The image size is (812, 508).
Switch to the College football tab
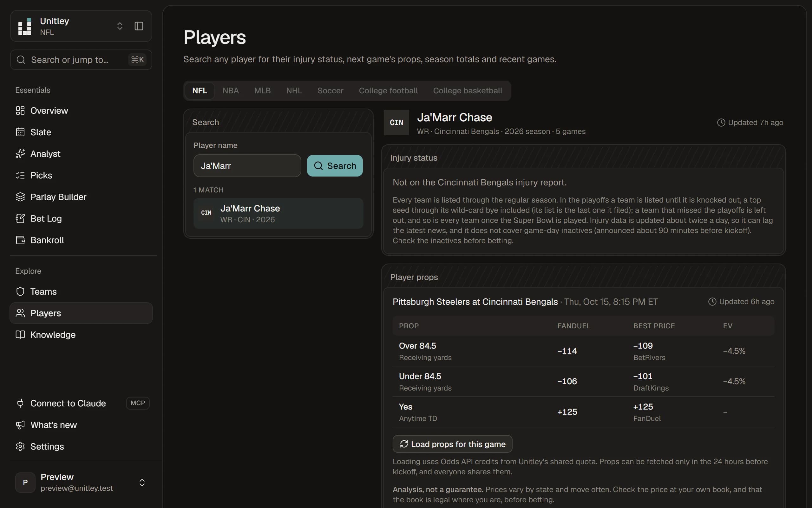click(x=388, y=91)
